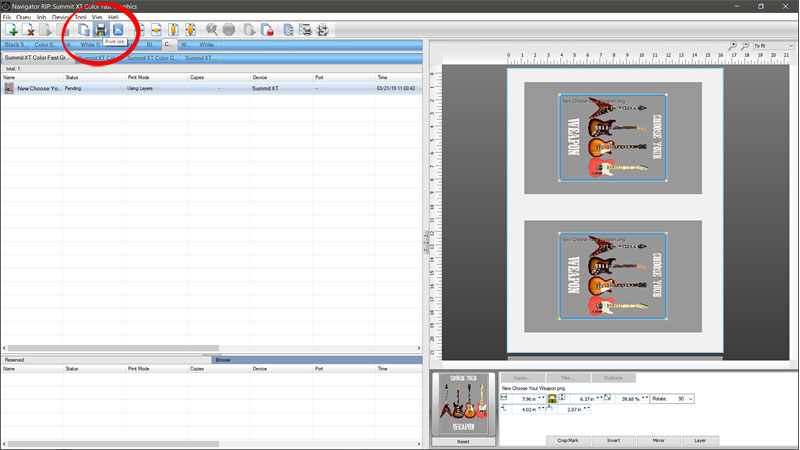Toggle the aspect ratio padlock icon

pyautogui.click(x=552, y=399)
